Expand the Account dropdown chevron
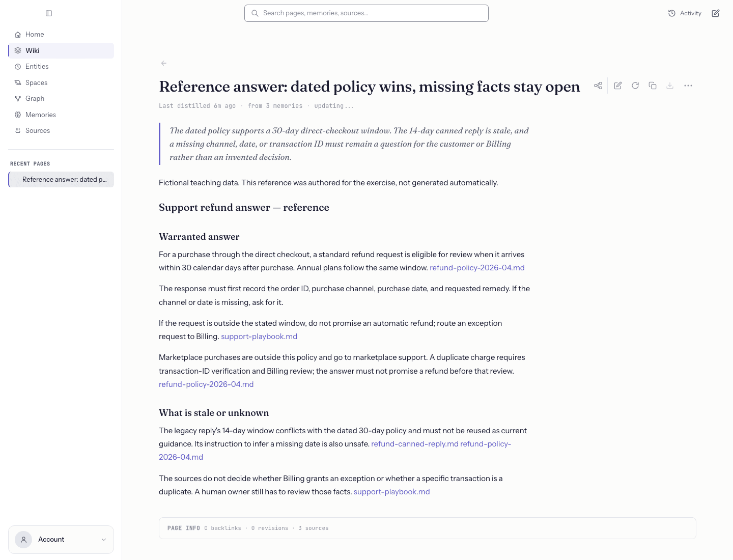This screenshot has height=560, width=733. [104, 540]
